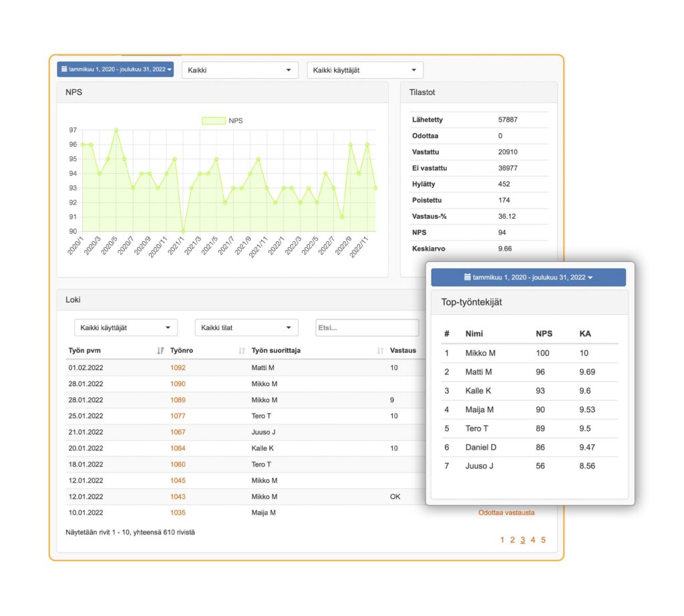Image resolution: width=684 pixels, height=616 pixels.
Task: Open the top Kaikki dropdown
Action: click(x=240, y=70)
